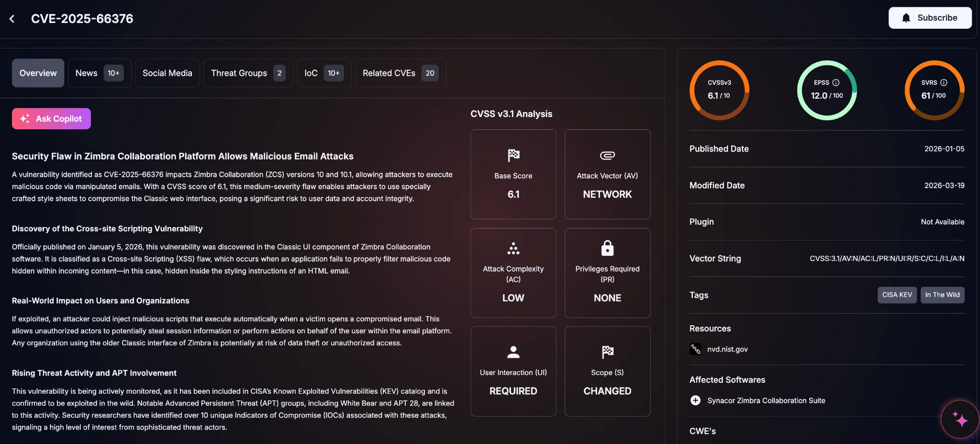Image resolution: width=980 pixels, height=444 pixels.
Task: Click the Plugin Not Available value
Action: click(942, 222)
